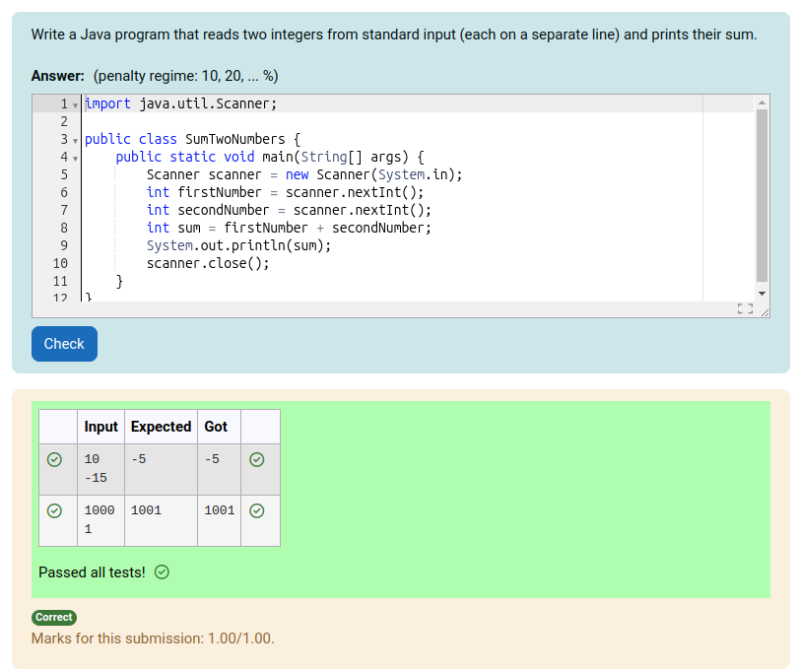The image size is (798, 672).
Task: Click the question text about Java program
Action: [x=394, y=34]
